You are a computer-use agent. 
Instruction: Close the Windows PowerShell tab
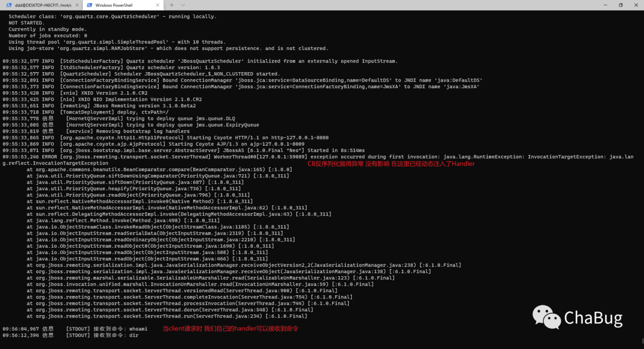[x=158, y=5]
